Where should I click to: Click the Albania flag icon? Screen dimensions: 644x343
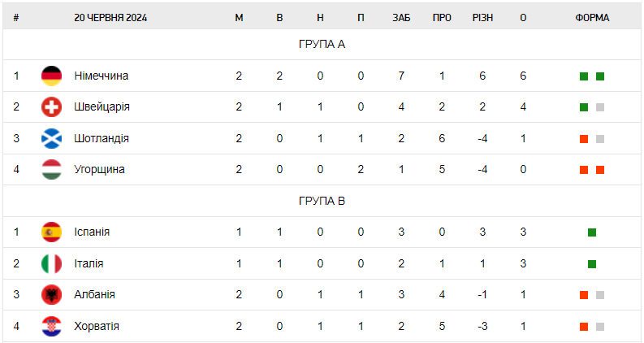click(51, 295)
